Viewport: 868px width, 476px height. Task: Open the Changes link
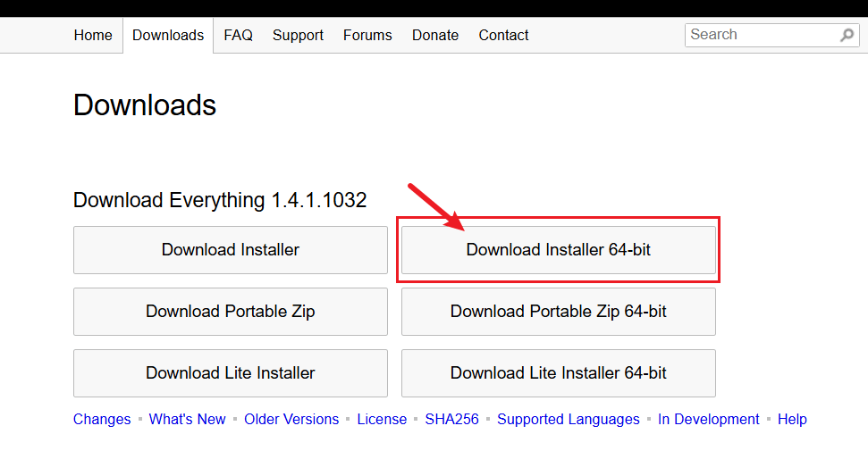pos(102,419)
